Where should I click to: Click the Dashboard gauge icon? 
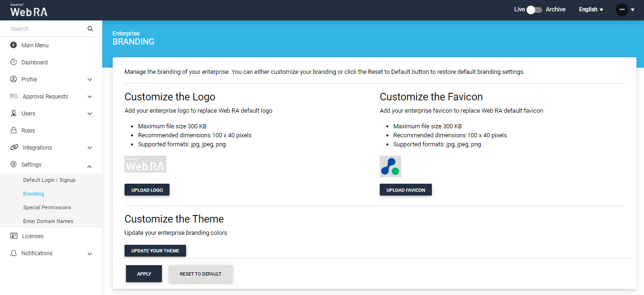(x=14, y=63)
